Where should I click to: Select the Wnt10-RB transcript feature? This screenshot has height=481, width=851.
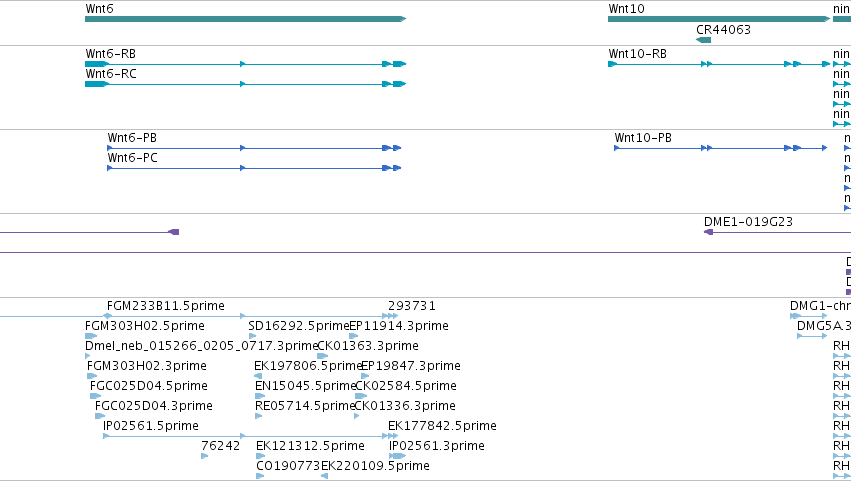click(719, 64)
